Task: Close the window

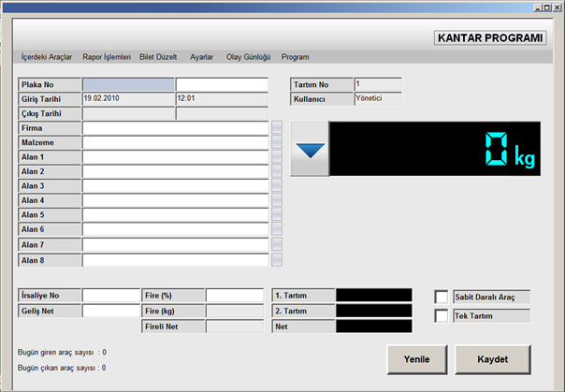Action: (x=556, y=7)
